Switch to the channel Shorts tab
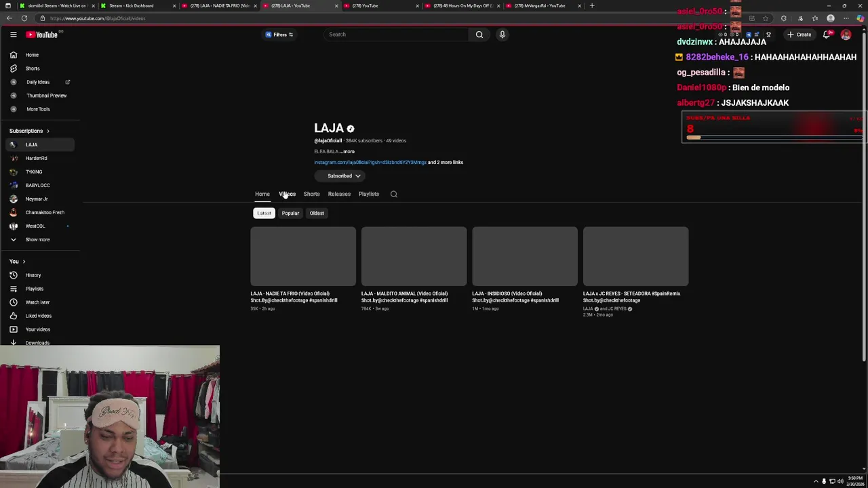868x488 pixels. coord(311,194)
